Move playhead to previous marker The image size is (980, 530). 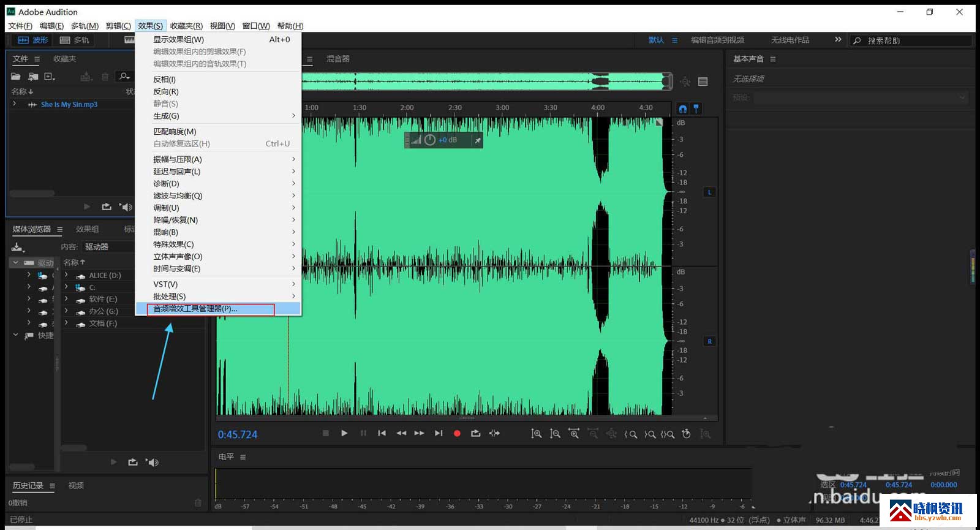coord(382,433)
